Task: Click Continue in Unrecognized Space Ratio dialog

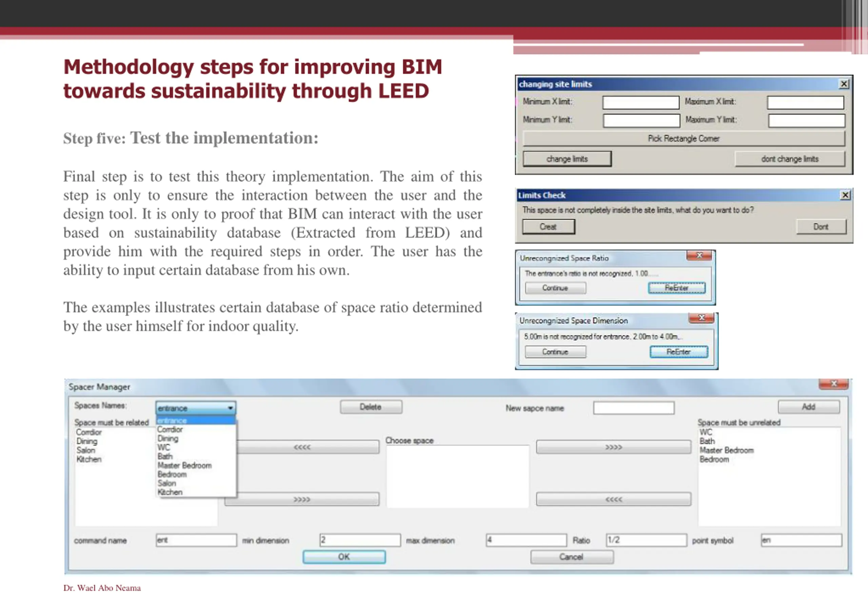Action: tap(555, 288)
